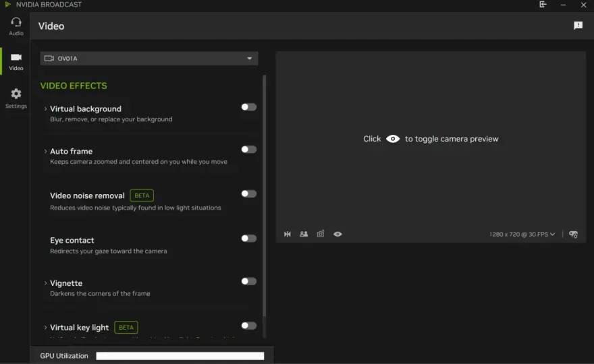594x364 pixels.
Task: Take a camera snapshot with the camera icon
Action: pyautogui.click(x=321, y=234)
